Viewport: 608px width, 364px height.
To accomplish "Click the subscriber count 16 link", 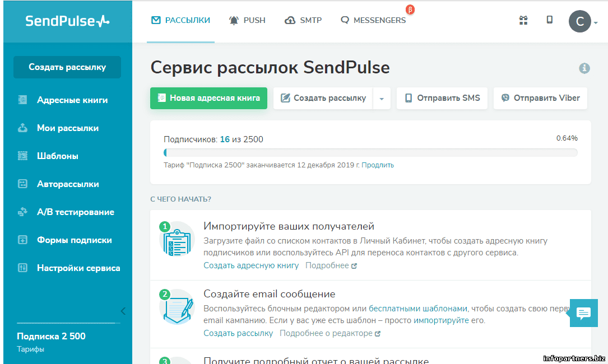I will coord(225,139).
